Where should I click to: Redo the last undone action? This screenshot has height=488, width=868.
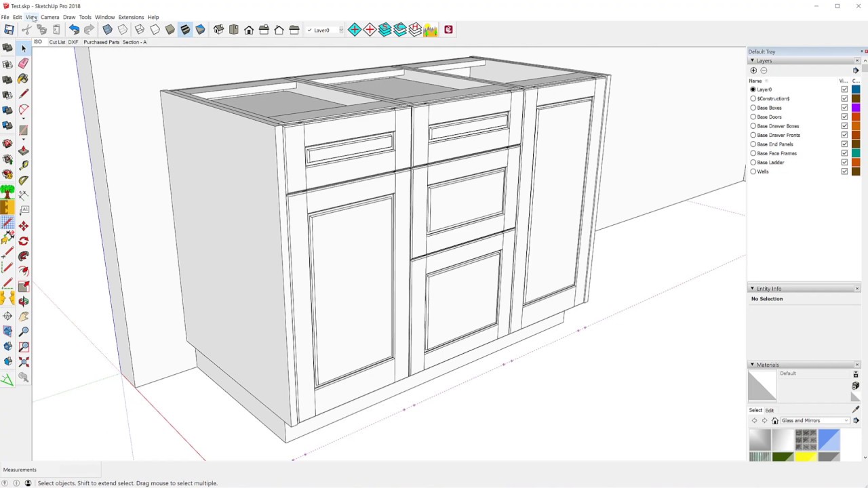[89, 30]
